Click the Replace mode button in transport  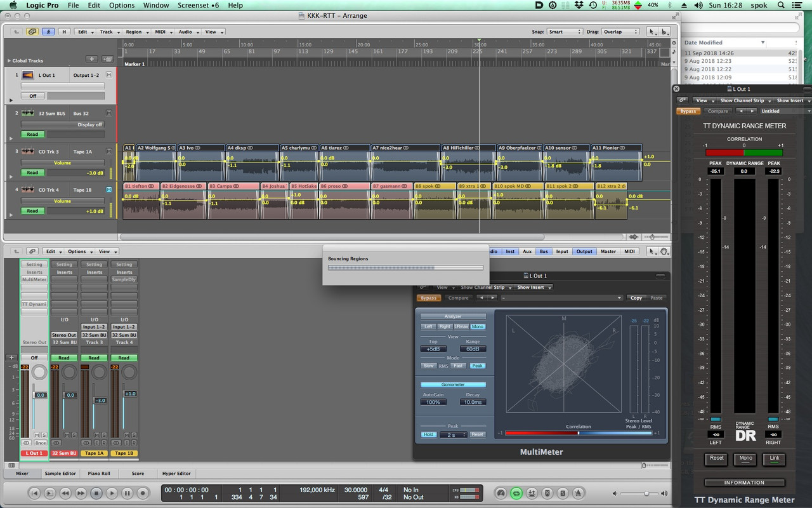pyautogui.click(x=547, y=493)
